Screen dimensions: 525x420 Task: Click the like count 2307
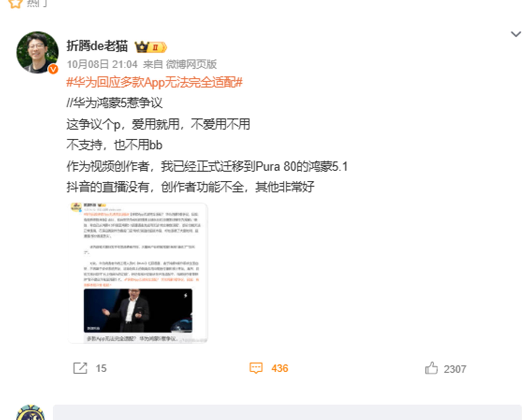point(455,369)
